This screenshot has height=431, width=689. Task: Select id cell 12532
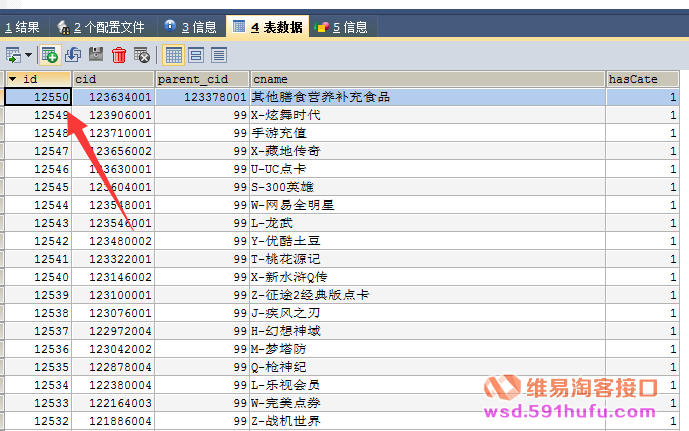[x=38, y=421]
